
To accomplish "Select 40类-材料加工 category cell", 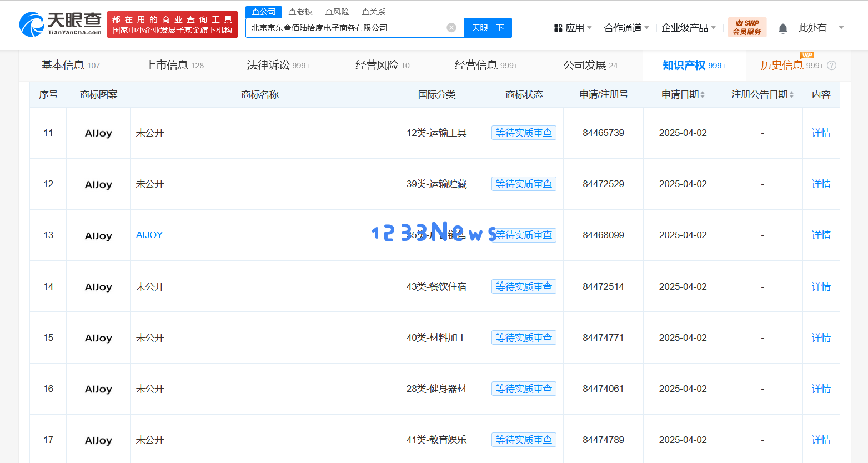I will click(436, 338).
